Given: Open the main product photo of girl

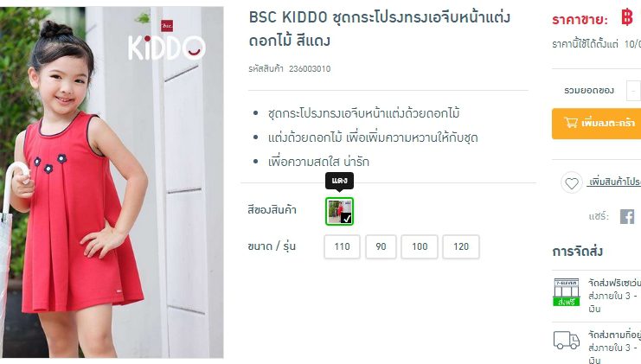Looking at the screenshot, I should [x=112, y=182].
